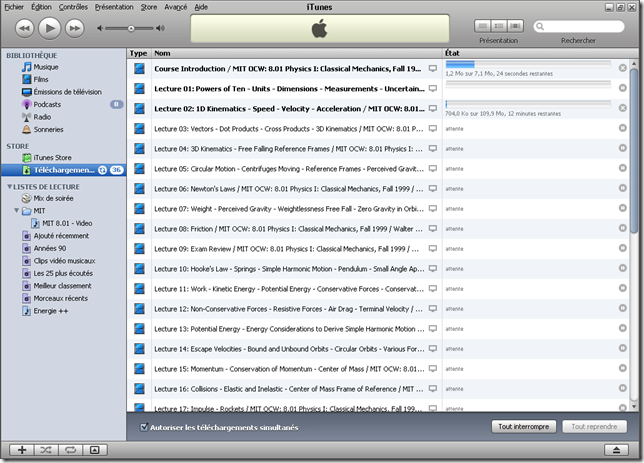Open the Édition menu
The width and height of the screenshot is (644, 463).
click(x=41, y=7)
